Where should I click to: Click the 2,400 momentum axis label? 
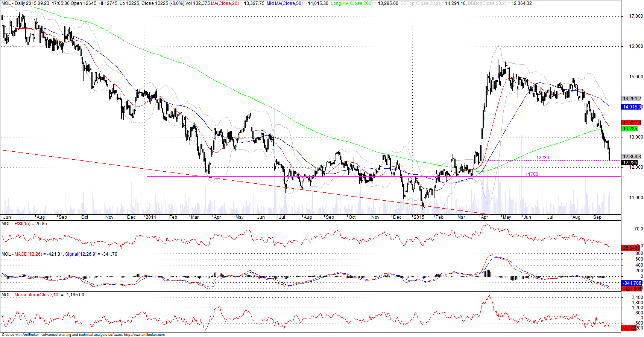(637, 297)
